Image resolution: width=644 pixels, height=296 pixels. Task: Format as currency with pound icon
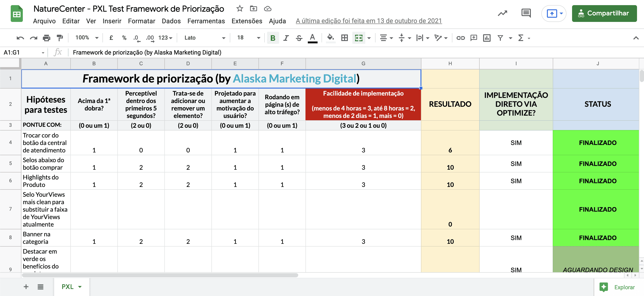click(111, 38)
